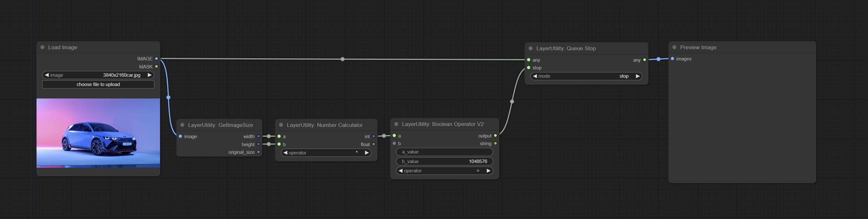Step Boolean operator to next option

point(488,171)
